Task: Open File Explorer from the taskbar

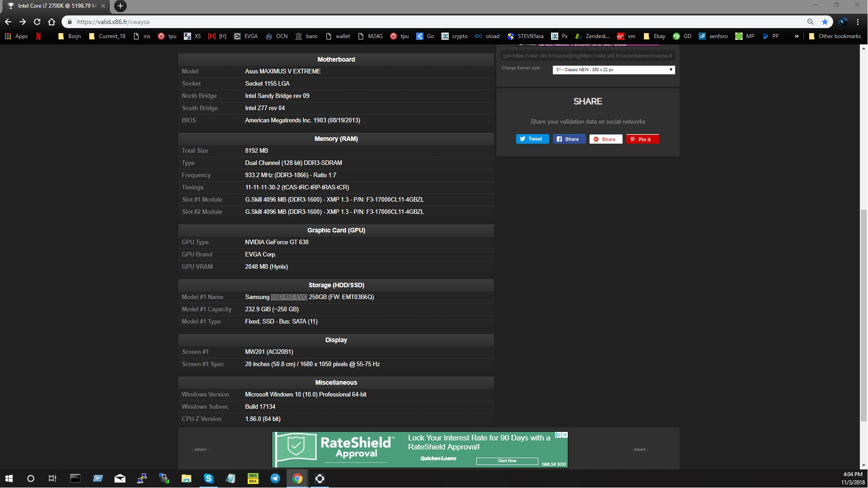Action: (186, 478)
